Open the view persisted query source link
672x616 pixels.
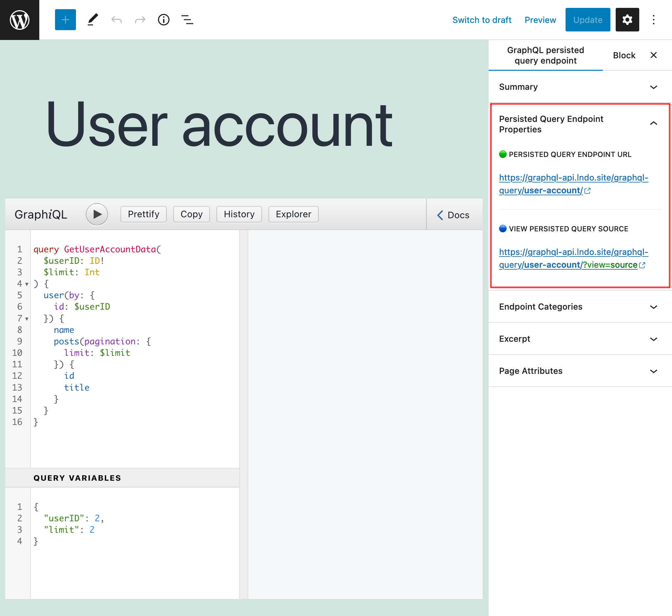(573, 259)
